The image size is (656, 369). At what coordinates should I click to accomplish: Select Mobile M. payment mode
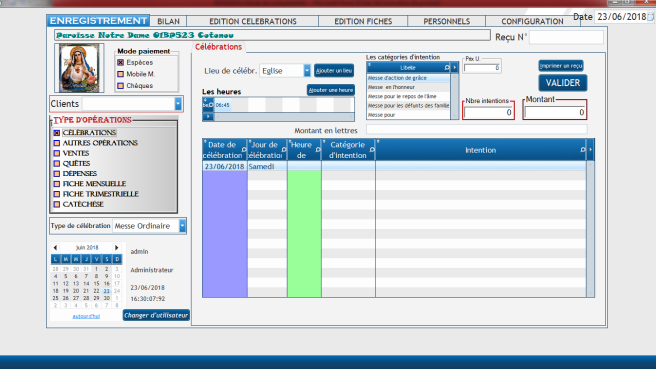coord(120,74)
